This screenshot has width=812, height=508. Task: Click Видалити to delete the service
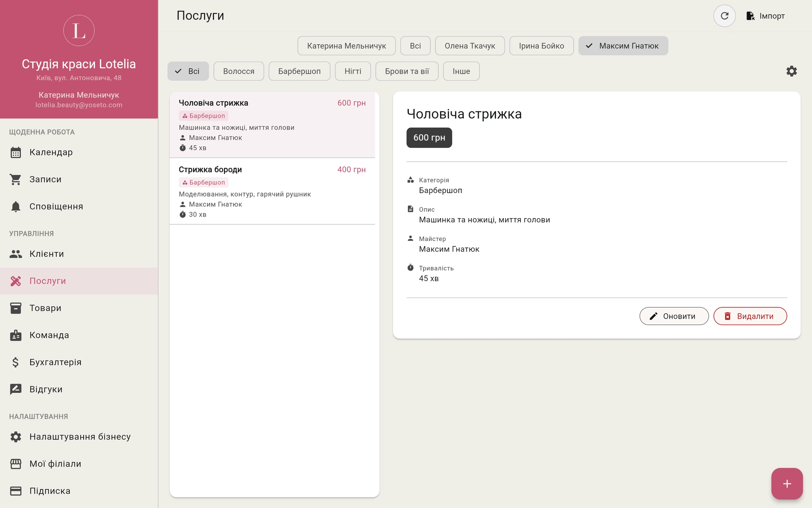point(750,316)
